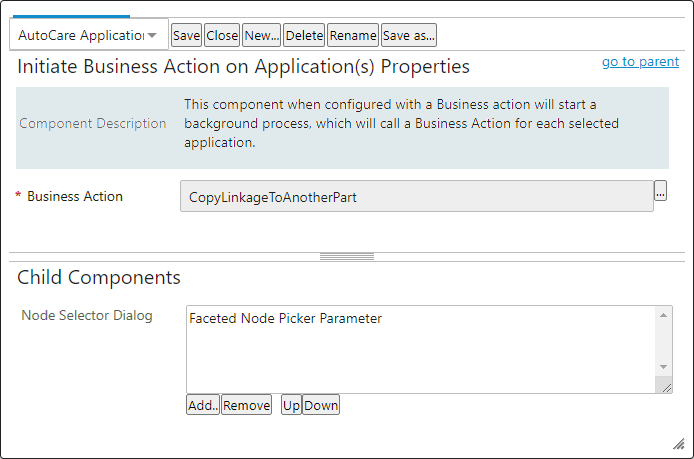Click the Up button to reorder
This screenshot has width=694, height=459.
[x=291, y=405]
